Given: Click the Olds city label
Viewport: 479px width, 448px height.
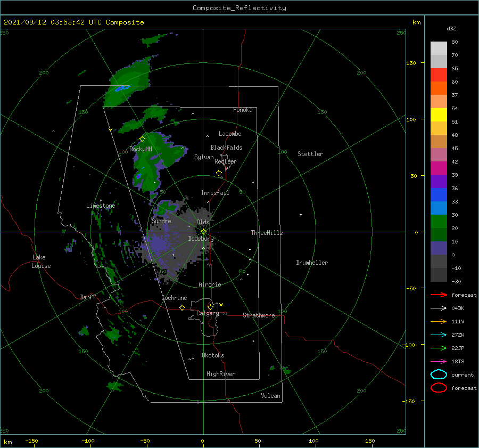Looking at the screenshot, I should pyautogui.click(x=203, y=222).
